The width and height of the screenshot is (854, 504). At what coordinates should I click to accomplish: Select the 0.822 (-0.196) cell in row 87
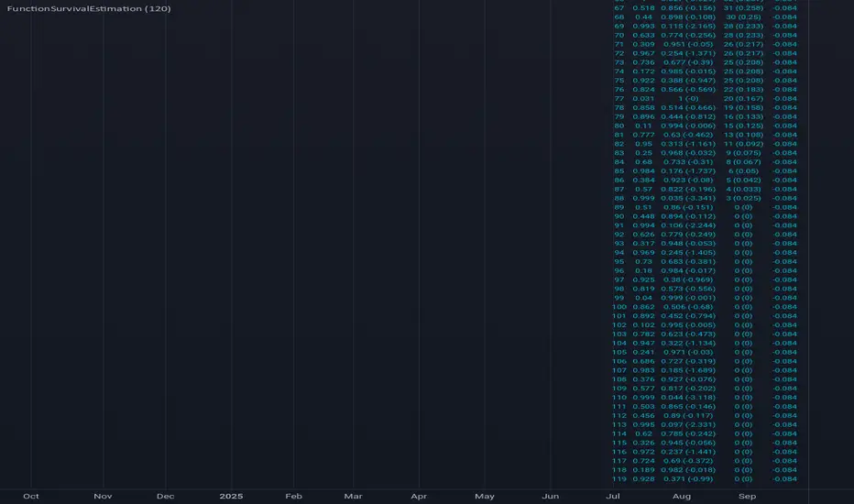click(x=688, y=190)
